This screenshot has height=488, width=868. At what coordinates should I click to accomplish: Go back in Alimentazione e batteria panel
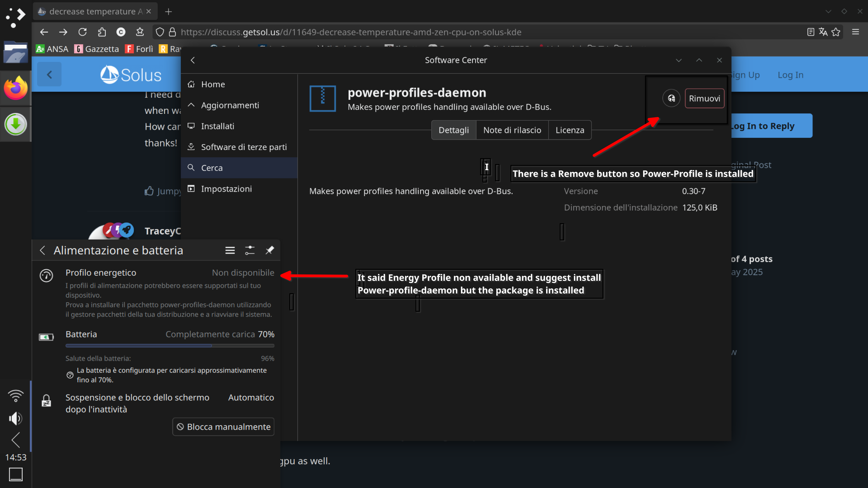[x=42, y=250]
